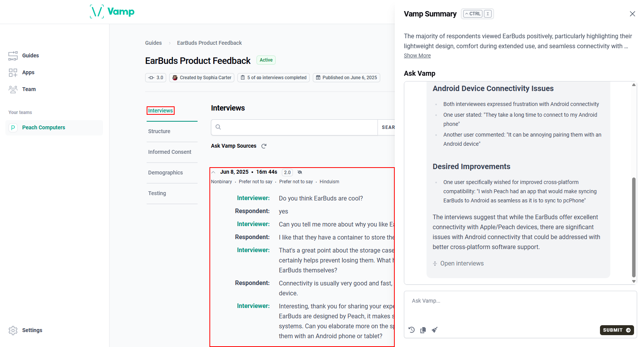Click the 'Do you think EarBuds are cool?' question
This screenshot has height=347, width=644.
click(x=321, y=198)
